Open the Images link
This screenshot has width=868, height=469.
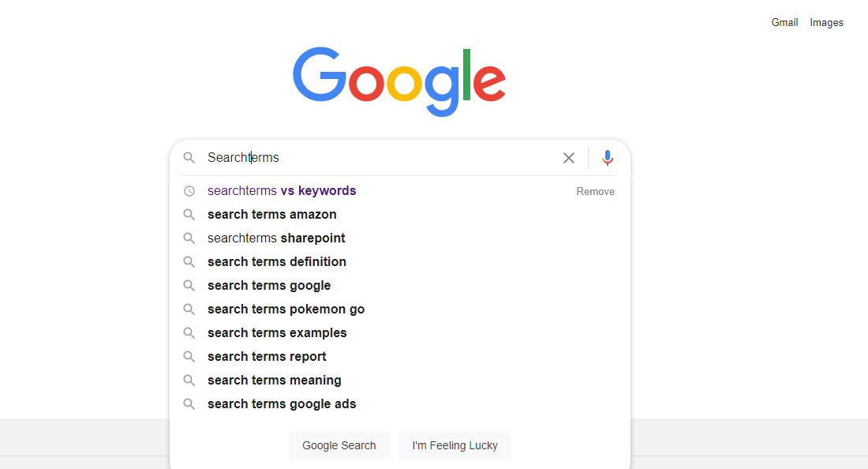(x=826, y=22)
